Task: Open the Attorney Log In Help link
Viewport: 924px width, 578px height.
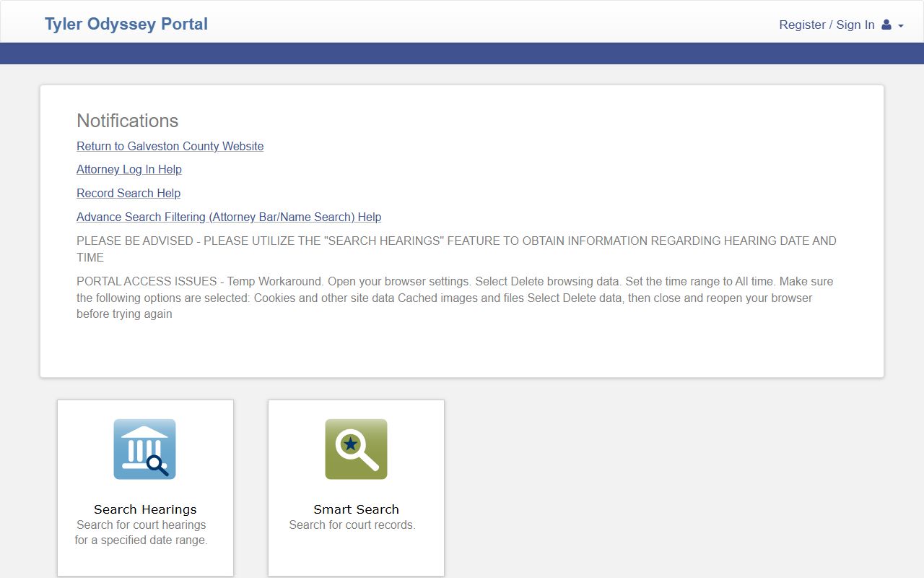Action: pyautogui.click(x=129, y=169)
